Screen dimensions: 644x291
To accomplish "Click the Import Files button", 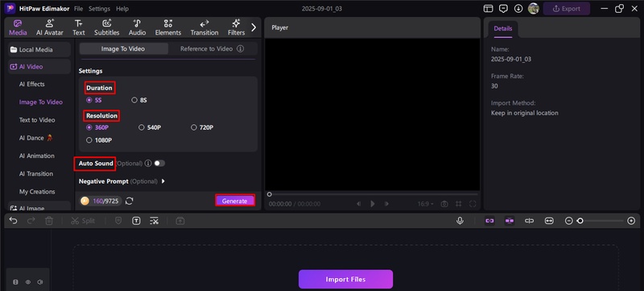I will point(345,279).
